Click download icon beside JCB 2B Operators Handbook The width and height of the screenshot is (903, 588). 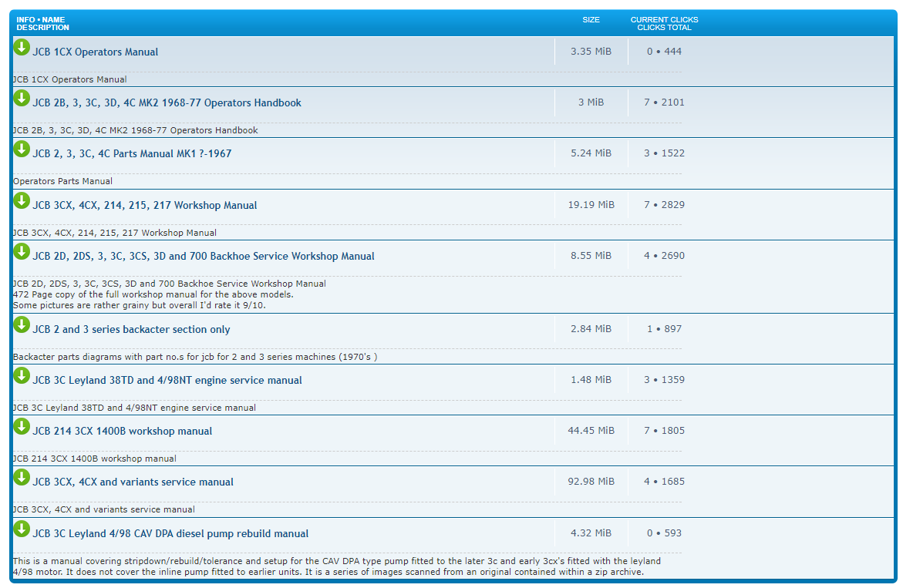point(22,99)
